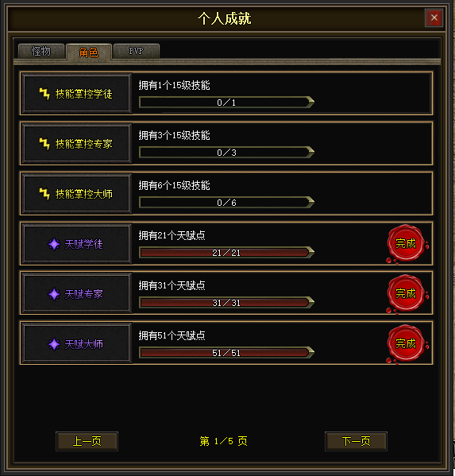Go to previous page with 上一页
The width and height of the screenshot is (455, 476).
click(x=87, y=441)
